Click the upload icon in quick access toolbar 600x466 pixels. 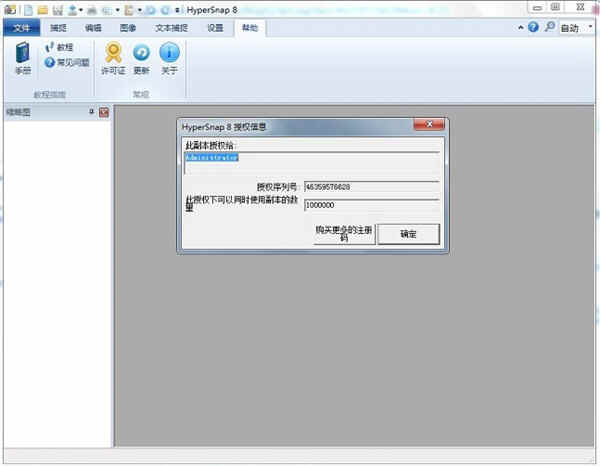pyautogui.click(x=72, y=10)
